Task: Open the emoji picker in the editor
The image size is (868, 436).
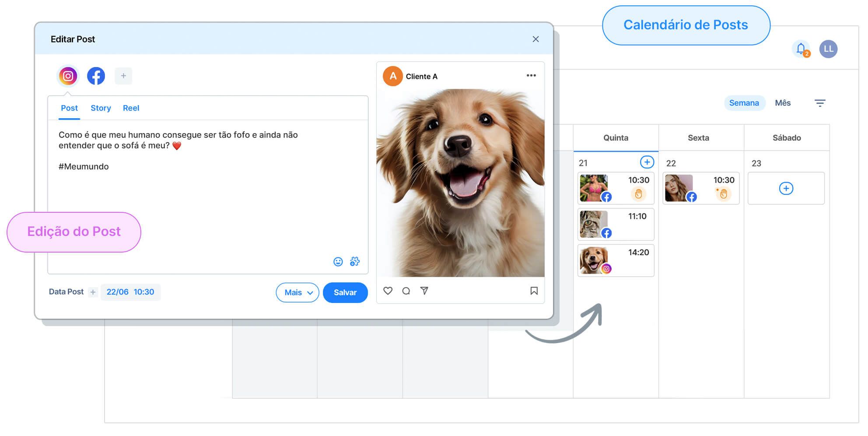Action: click(338, 262)
